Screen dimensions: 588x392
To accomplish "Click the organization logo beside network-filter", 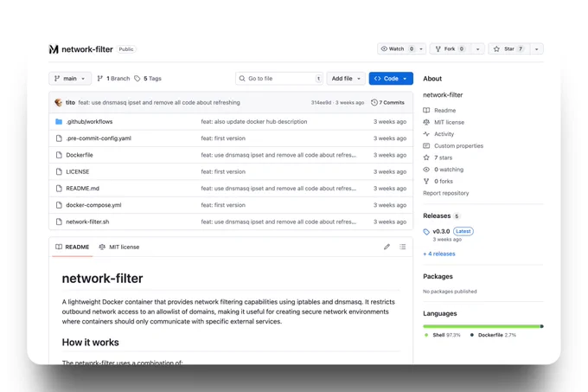I will (54, 49).
